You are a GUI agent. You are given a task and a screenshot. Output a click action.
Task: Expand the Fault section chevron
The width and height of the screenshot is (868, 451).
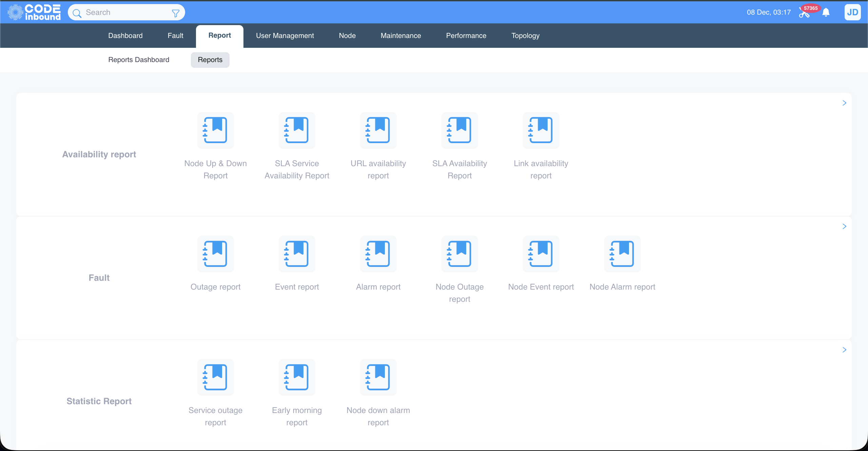click(844, 227)
